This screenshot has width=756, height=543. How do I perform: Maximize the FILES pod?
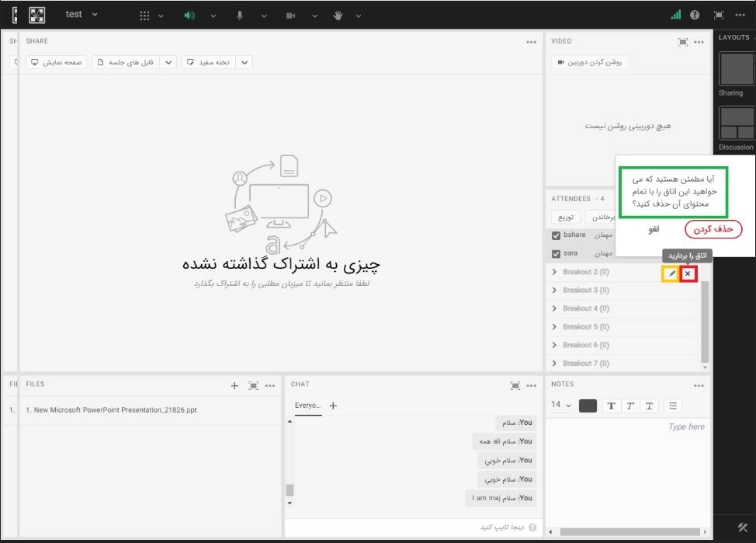(x=253, y=385)
